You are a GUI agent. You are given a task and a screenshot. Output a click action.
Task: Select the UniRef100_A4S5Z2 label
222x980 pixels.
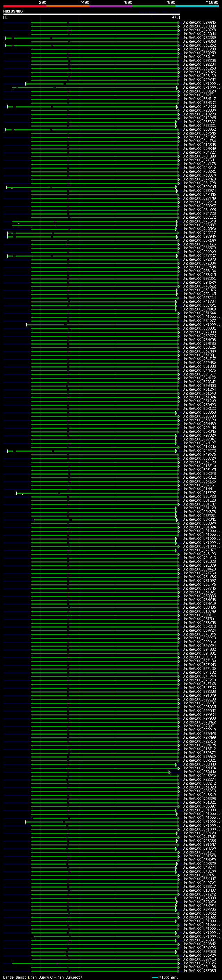pyautogui.click(x=199, y=286)
